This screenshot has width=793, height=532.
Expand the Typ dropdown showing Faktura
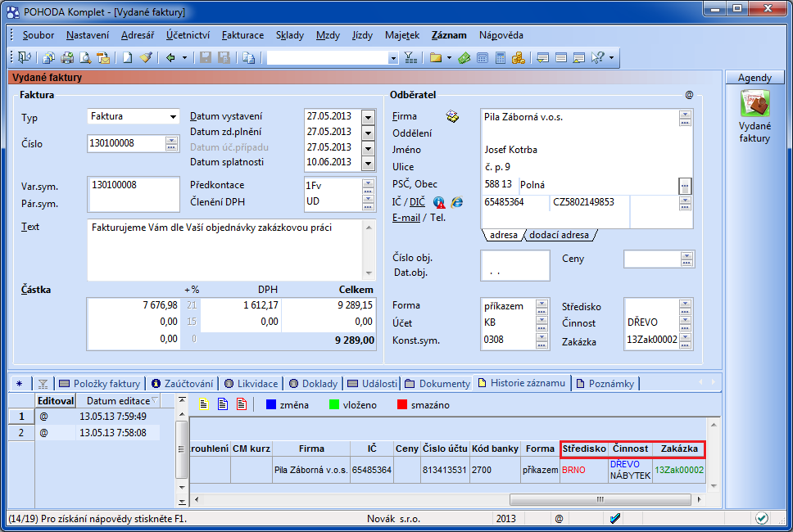[x=173, y=117]
